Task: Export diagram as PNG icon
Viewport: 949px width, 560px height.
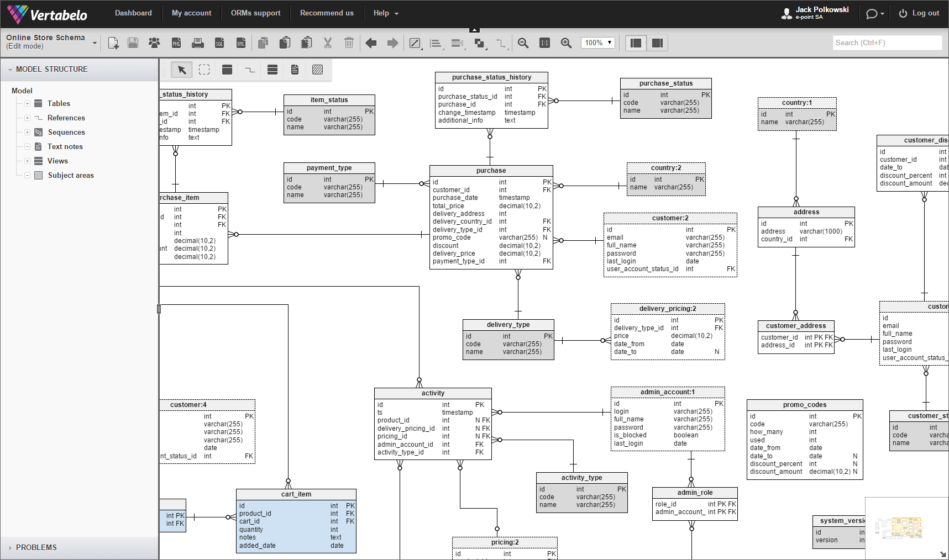Action: 176,43
